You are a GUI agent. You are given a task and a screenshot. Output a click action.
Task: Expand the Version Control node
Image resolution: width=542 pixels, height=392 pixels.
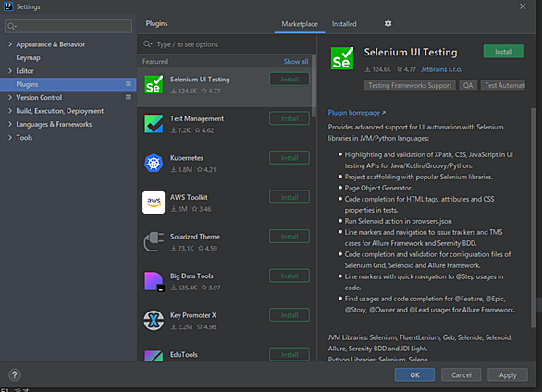9,97
